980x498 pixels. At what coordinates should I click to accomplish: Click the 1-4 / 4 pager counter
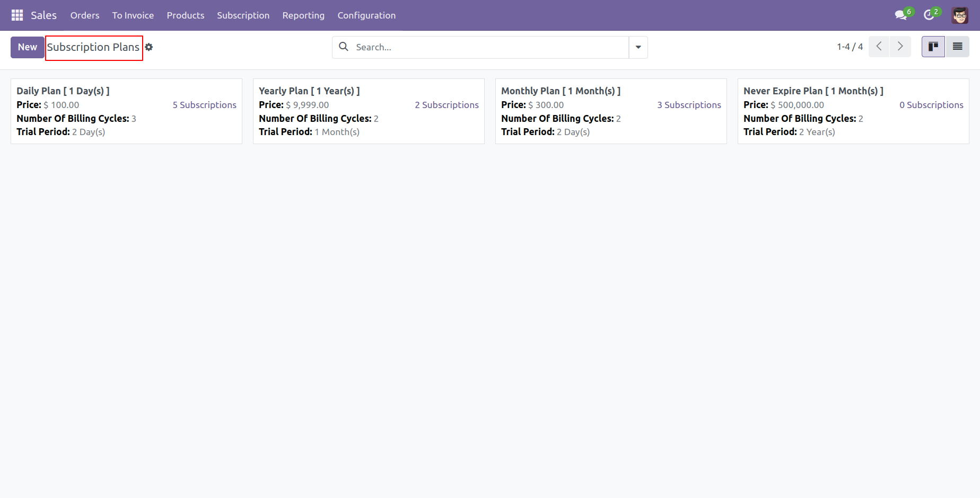(x=850, y=47)
